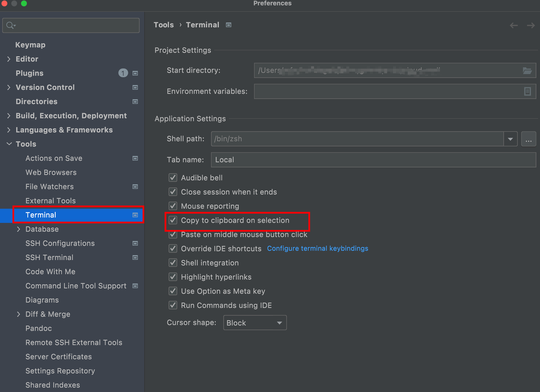Open the environment variables editor icon

(x=527, y=91)
